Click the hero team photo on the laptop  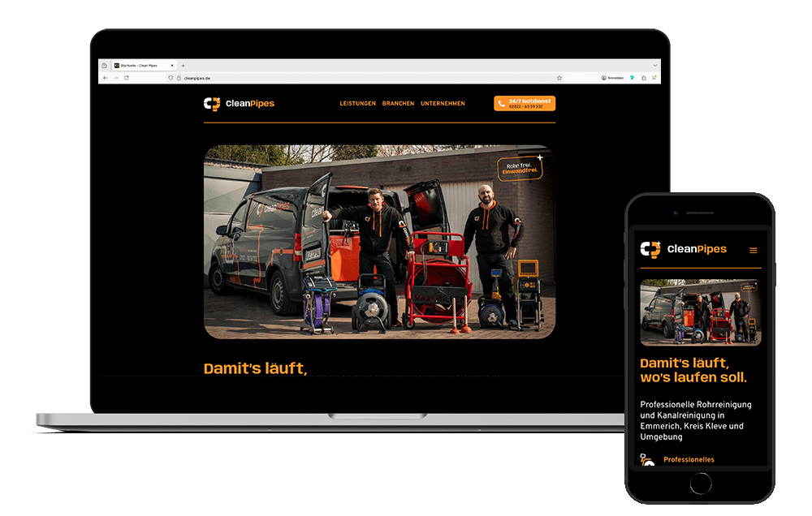pos(379,242)
